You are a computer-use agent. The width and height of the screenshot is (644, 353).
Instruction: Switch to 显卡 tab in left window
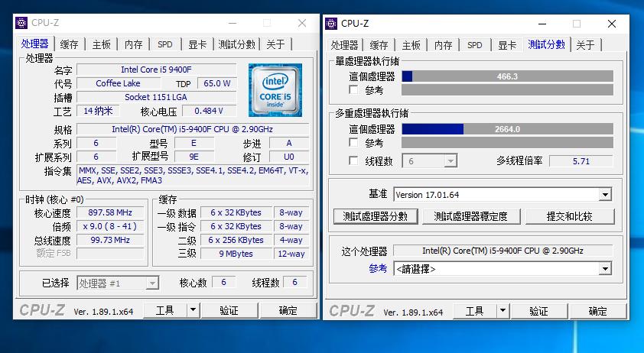point(197,44)
